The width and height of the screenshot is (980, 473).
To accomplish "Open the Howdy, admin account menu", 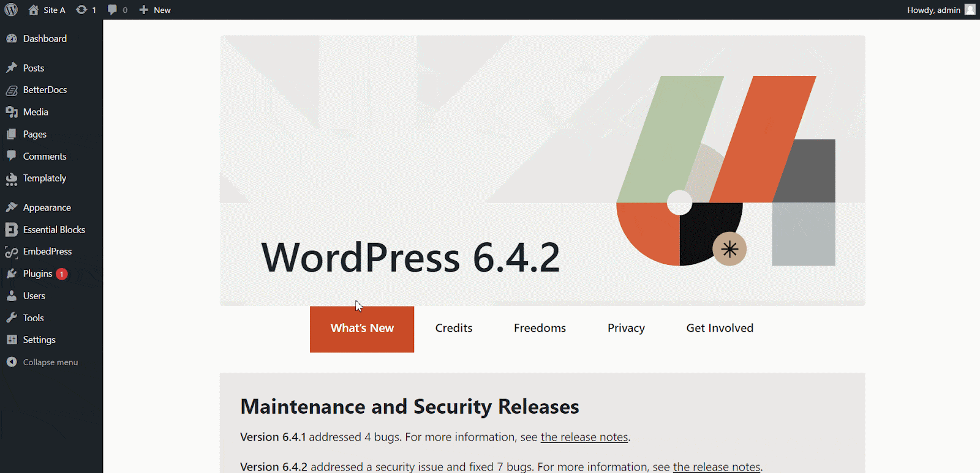I will click(933, 10).
